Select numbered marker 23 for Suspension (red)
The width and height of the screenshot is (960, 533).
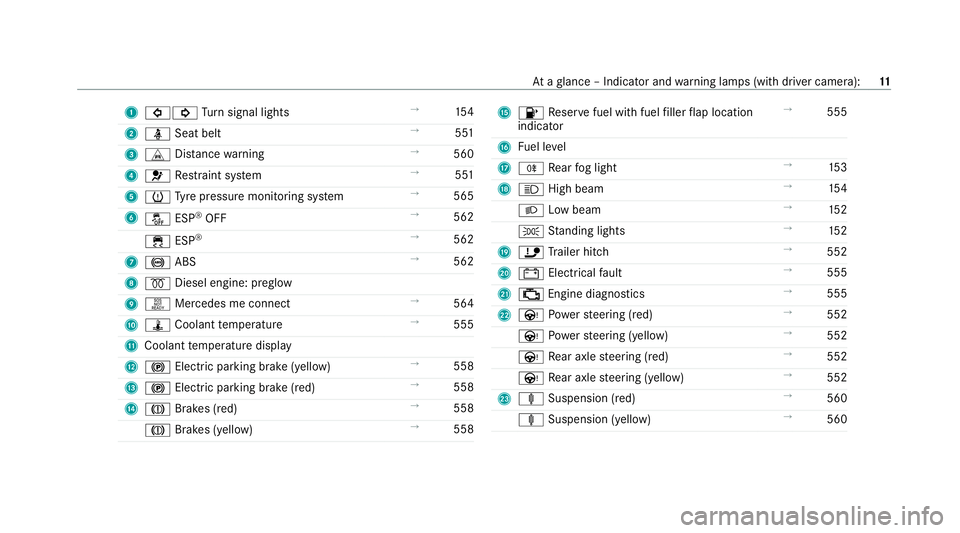tap(504, 399)
